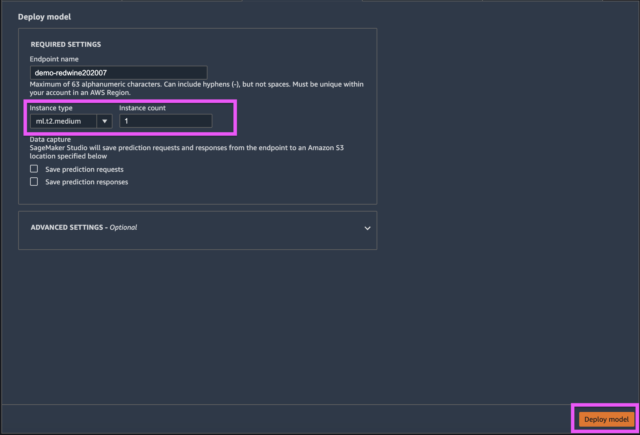Expand the Advanced Settings chevron

coord(367,228)
